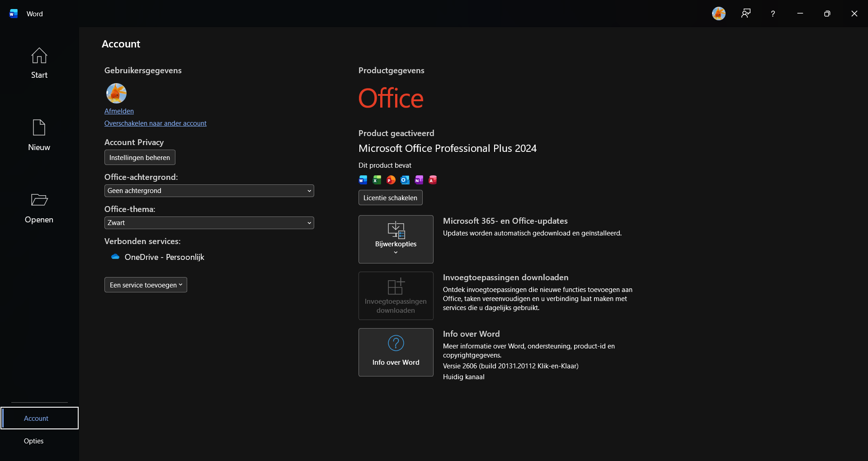868x461 pixels.
Task: Select the Account tab in sidebar
Action: click(39, 418)
